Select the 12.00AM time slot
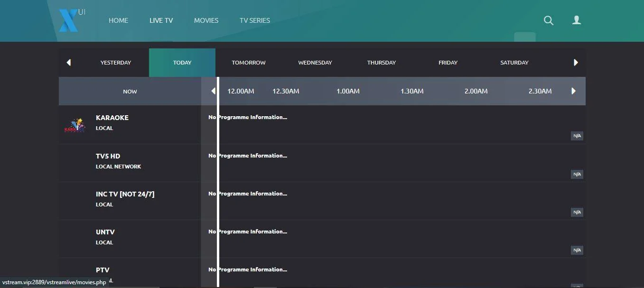Viewport: 644px width, 288px height. 241,91
